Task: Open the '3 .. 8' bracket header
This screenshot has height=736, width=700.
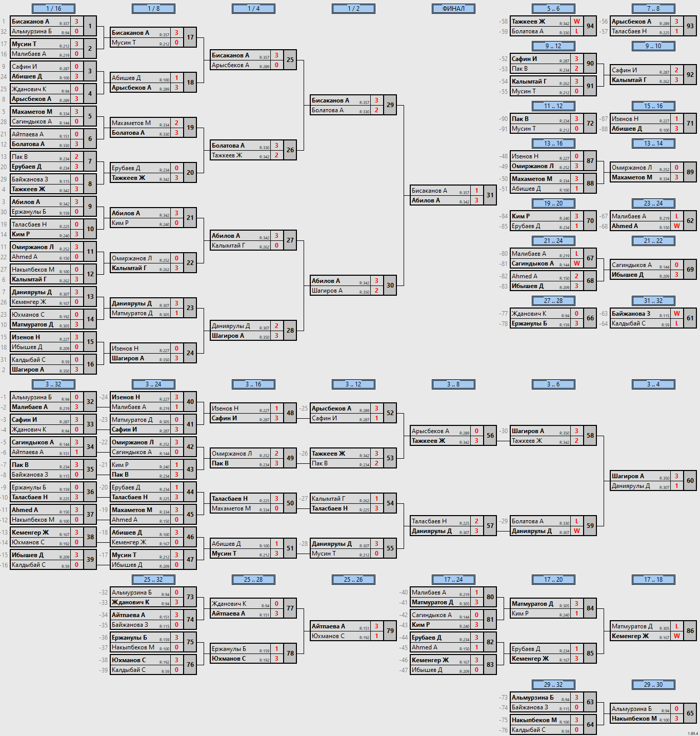Action: click(453, 384)
